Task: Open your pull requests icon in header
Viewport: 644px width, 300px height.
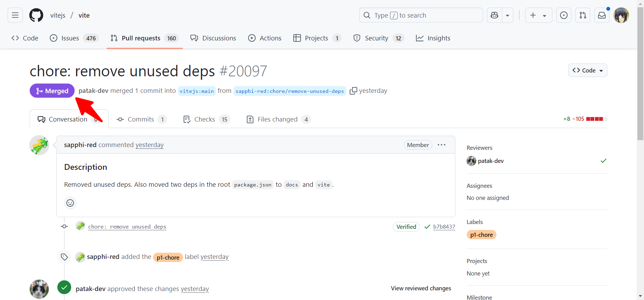Action: [x=583, y=15]
